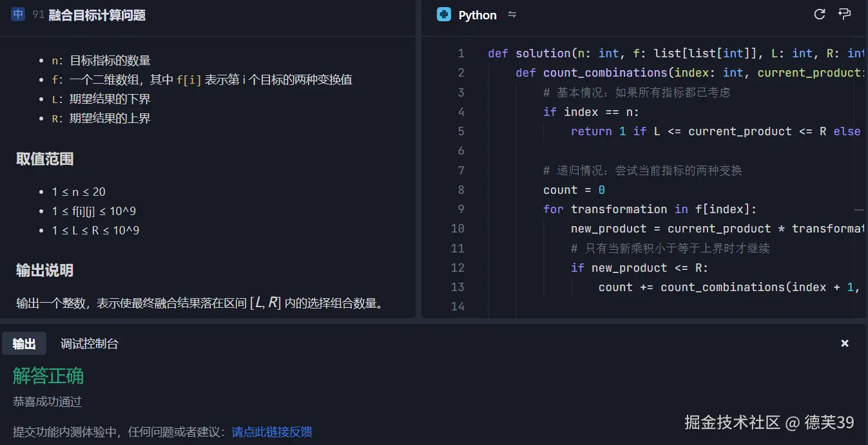Click the constraint 1 ≤ f[i][j] ≤ 10^9
The width and height of the screenshot is (868, 445).
tap(94, 211)
